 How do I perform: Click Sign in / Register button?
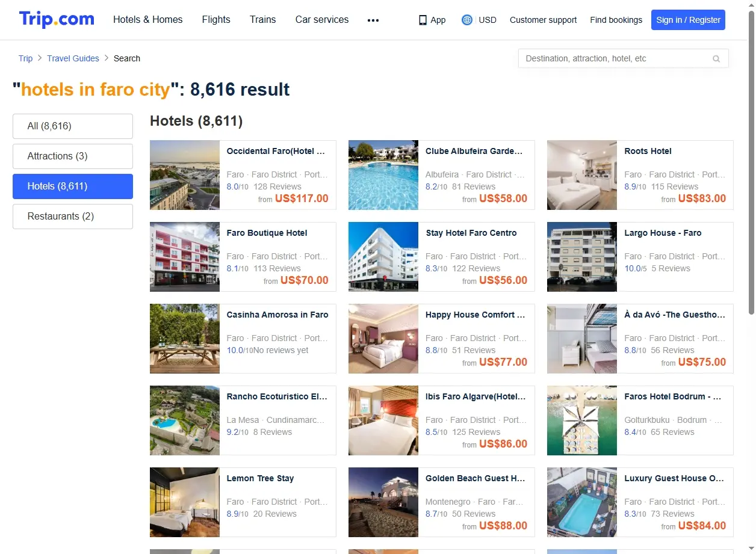(x=688, y=20)
